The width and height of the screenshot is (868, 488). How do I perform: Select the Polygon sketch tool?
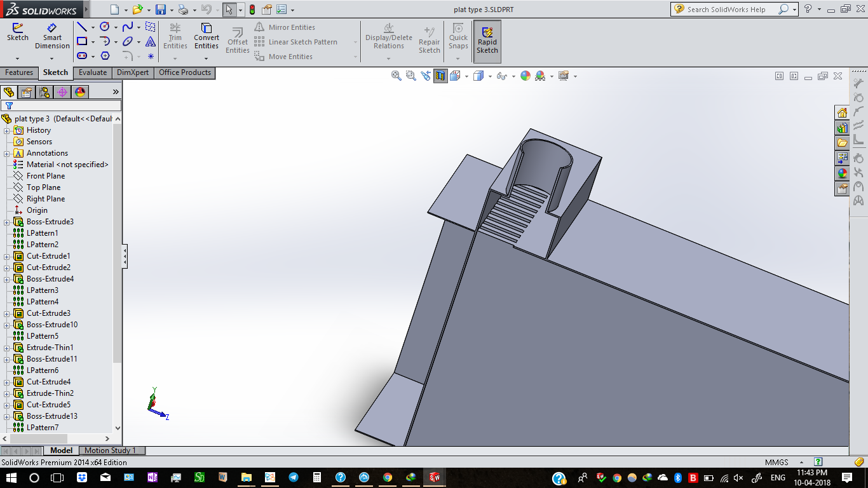point(105,56)
